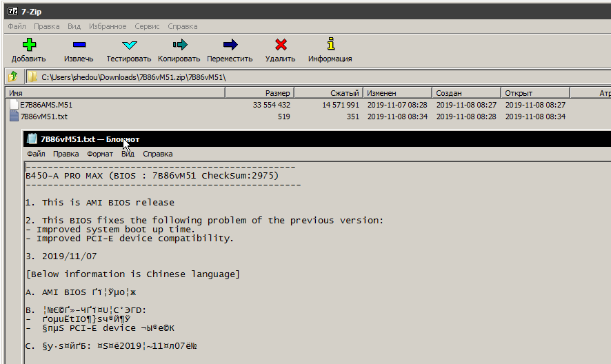This screenshot has width=611, height=364.
Task: Click the Копировать arrow icon
Action: pyautogui.click(x=179, y=45)
